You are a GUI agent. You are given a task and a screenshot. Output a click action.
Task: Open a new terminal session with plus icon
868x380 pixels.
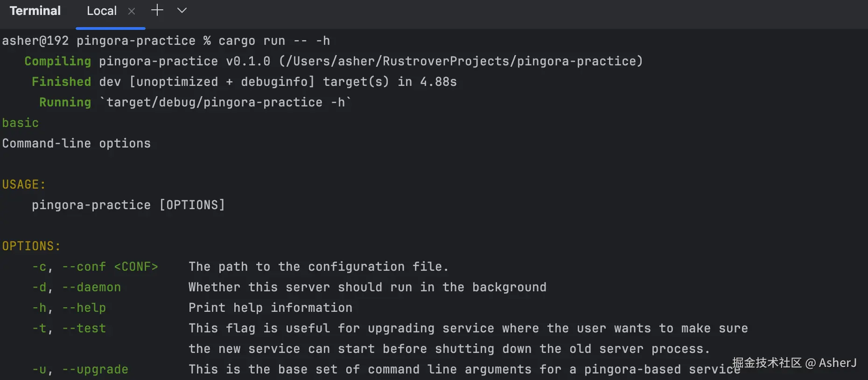pyautogui.click(x=157, y=10)
